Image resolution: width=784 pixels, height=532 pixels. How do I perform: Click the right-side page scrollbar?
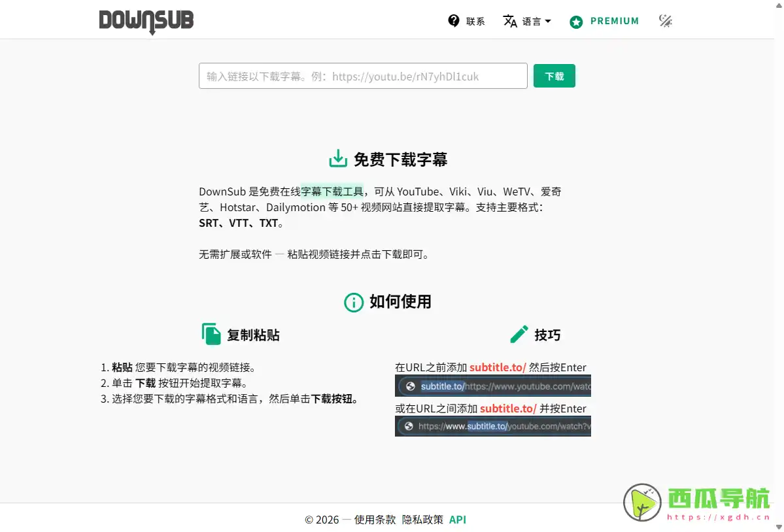click(780, 261)
